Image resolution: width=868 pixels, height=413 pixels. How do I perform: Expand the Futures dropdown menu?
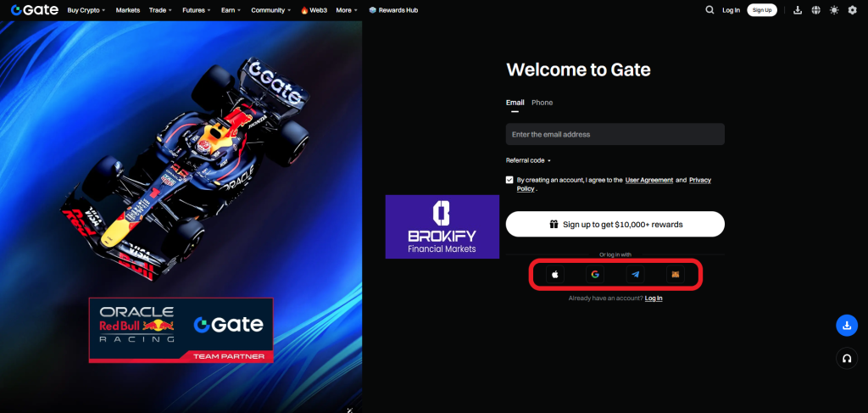tap(197, 10)
